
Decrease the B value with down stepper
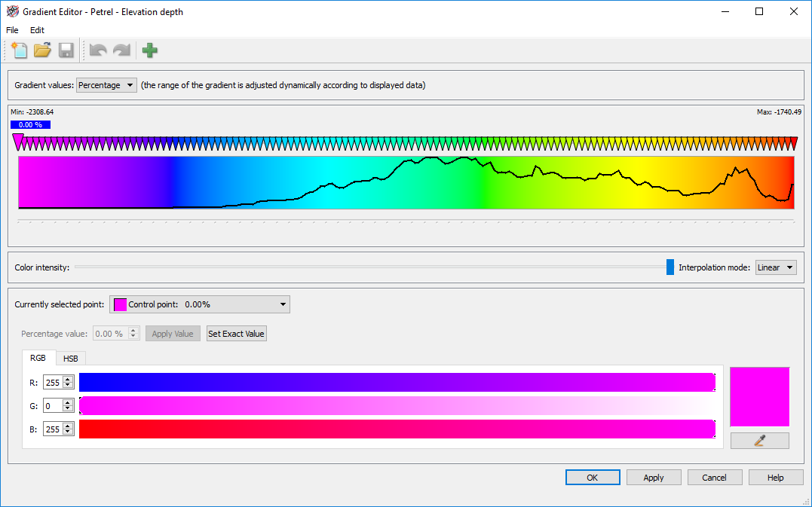pos(68,432)
